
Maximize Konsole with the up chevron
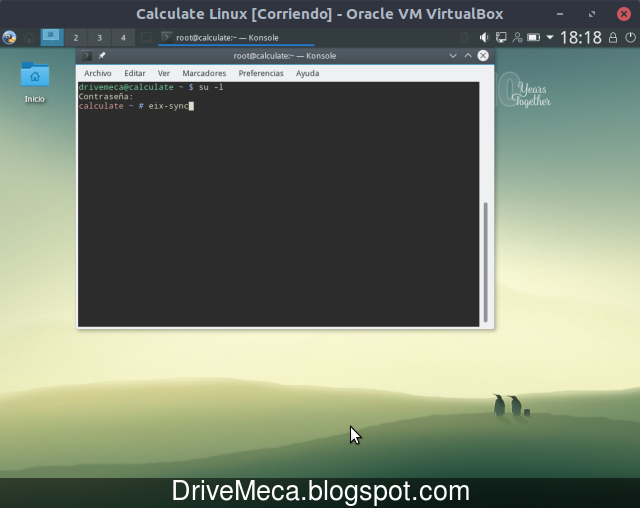click(468, 55)
